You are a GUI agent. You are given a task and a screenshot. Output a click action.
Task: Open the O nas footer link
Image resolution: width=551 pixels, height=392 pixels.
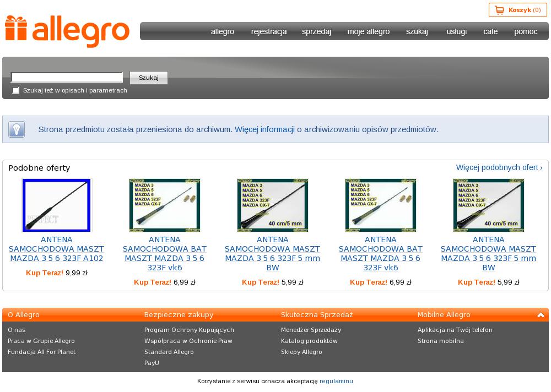[17, 330]
